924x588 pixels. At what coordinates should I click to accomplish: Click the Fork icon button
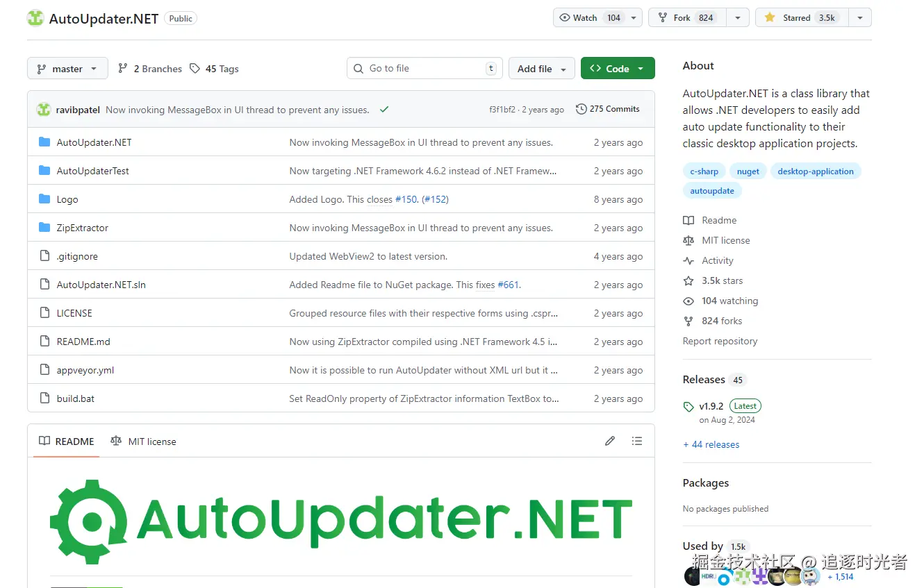[663, 18]
